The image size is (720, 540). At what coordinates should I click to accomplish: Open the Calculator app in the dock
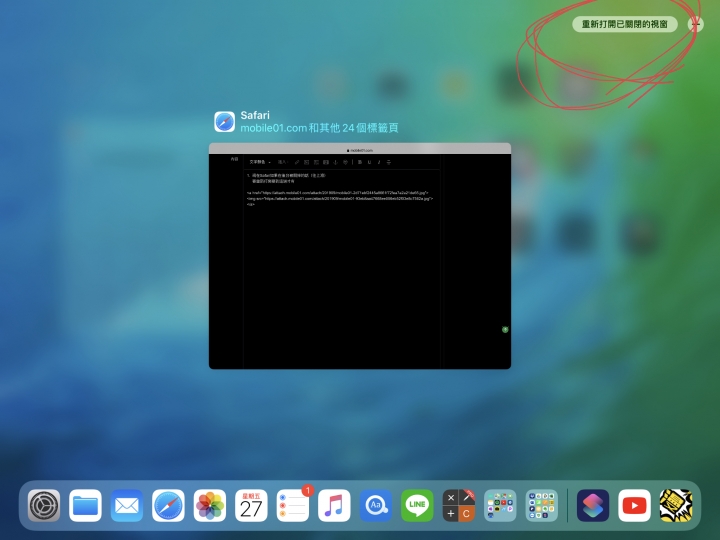(x=459, y=506)
